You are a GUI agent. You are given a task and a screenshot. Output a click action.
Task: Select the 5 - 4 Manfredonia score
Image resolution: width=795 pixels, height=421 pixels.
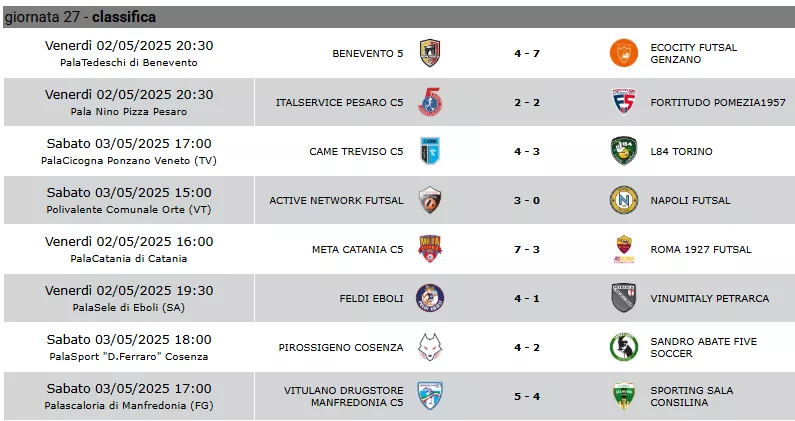pos(527,396)
